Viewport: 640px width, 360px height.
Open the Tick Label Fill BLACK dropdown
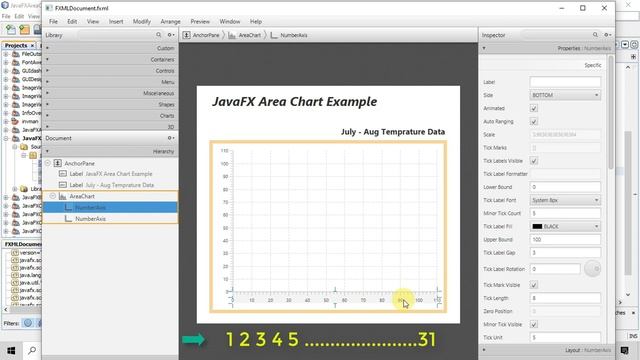click(x=565, y=226)
